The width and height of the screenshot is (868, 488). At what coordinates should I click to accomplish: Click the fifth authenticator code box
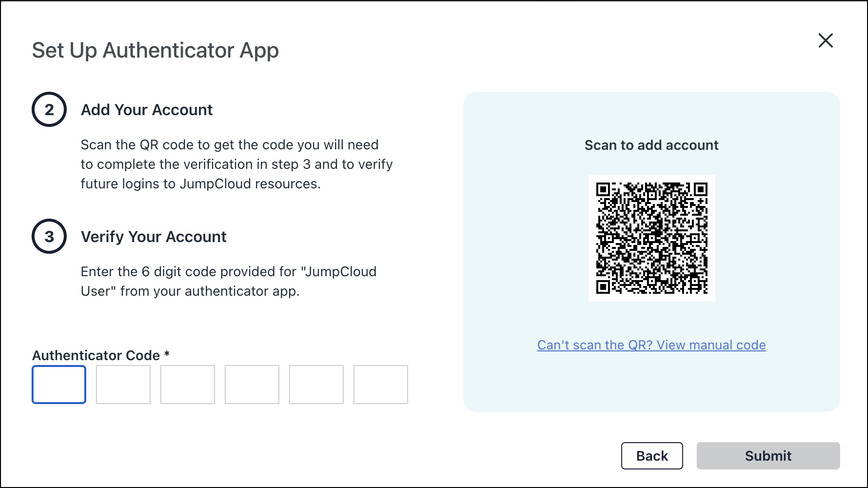[x=316, y=385]
